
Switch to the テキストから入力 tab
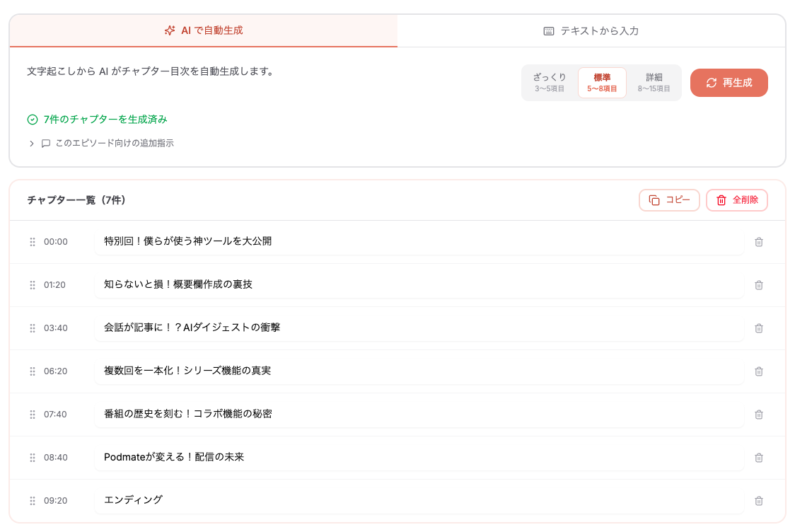(x=591, y=30)
